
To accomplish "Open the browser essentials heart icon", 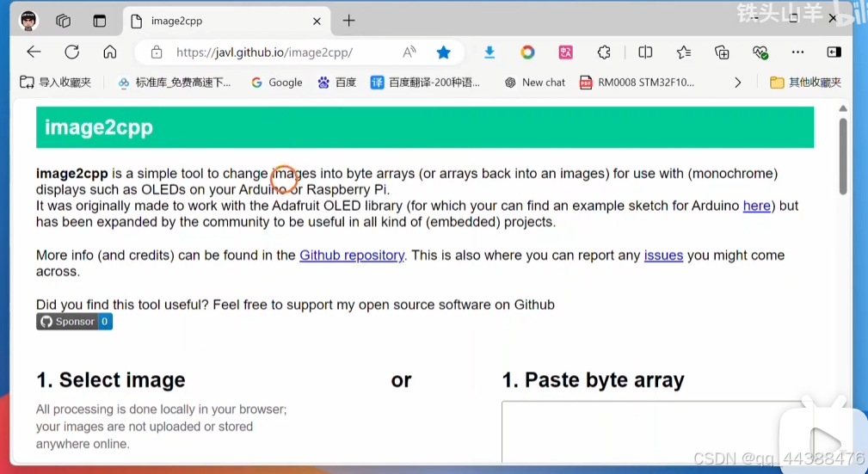I will (760, 52).
